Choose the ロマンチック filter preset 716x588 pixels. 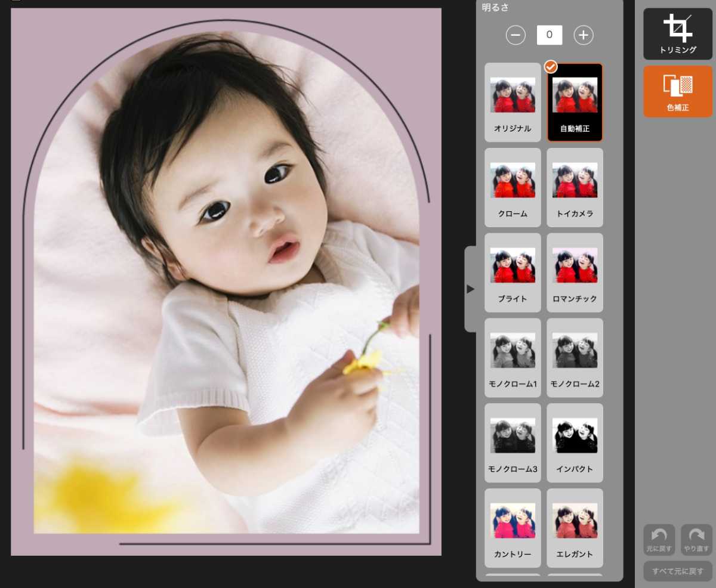(575, 273)
